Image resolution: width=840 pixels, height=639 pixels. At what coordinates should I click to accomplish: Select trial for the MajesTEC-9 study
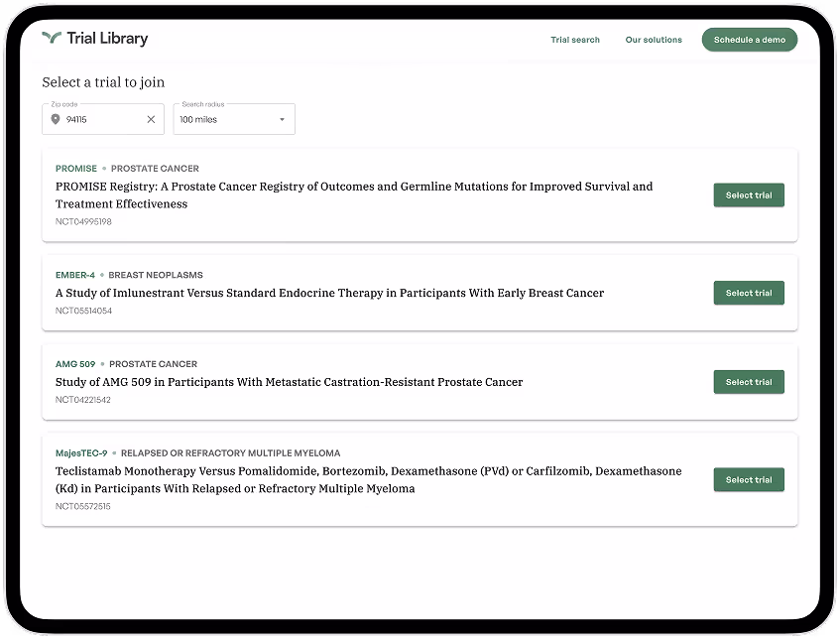pos(749,479)
